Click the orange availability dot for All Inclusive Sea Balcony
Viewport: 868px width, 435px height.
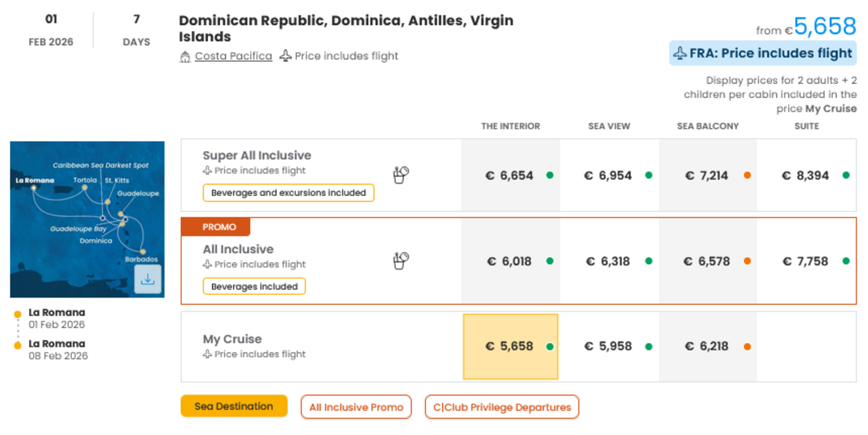pyautogui.click(x=747, y=261)
